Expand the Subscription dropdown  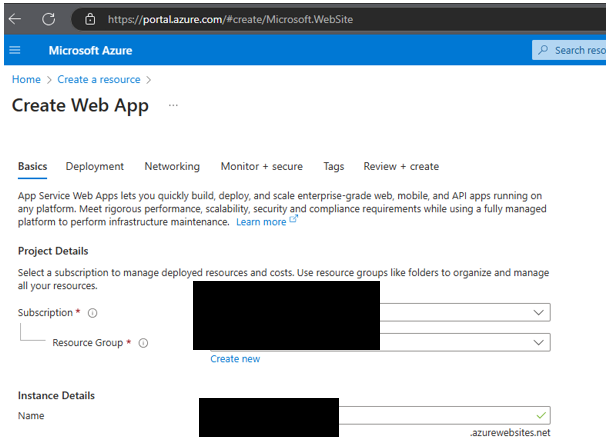pos(538,313)
